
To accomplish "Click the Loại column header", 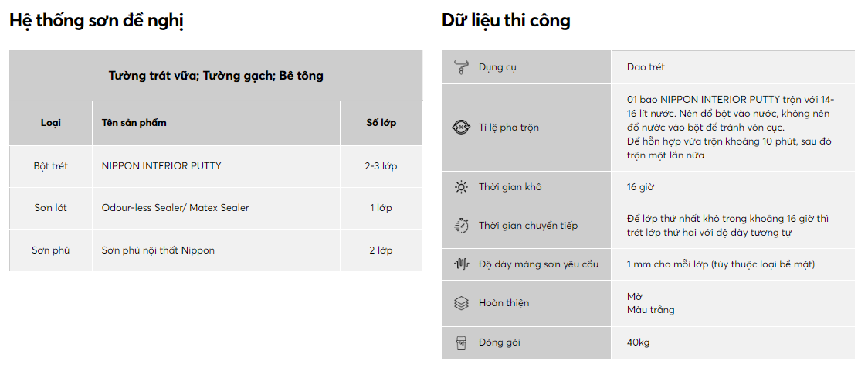I will [51, 122].
